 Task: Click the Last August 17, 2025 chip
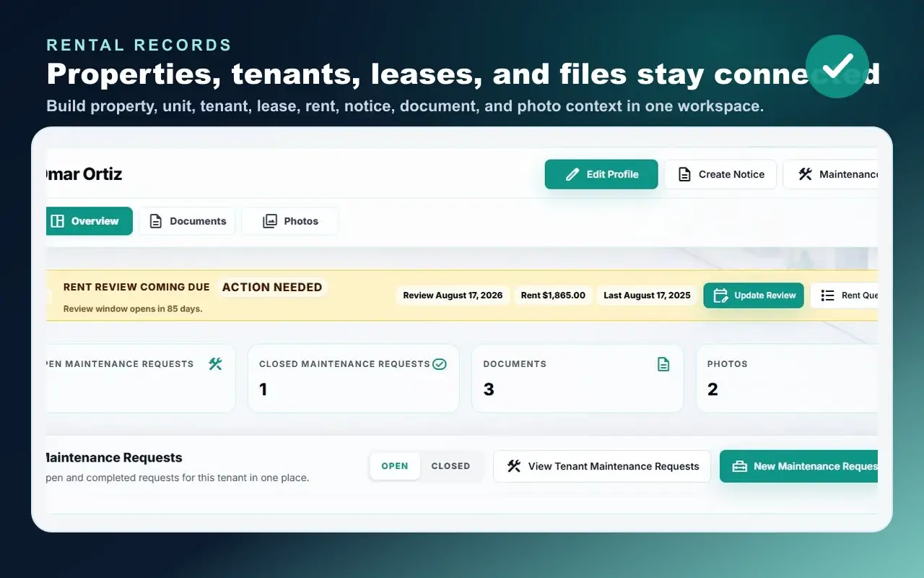click(x=647, y=296)
